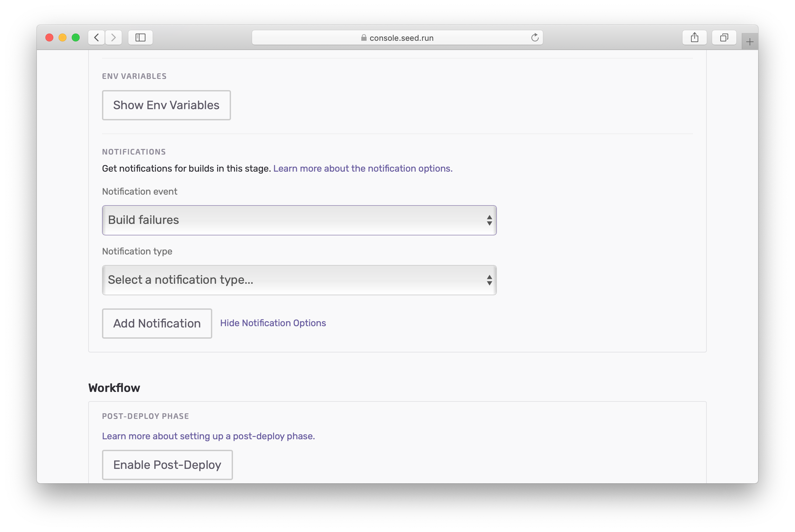Click Hide Notification Options link
Image resolution: width=795 pixels, height=532 pixels.
click(273, 323)
